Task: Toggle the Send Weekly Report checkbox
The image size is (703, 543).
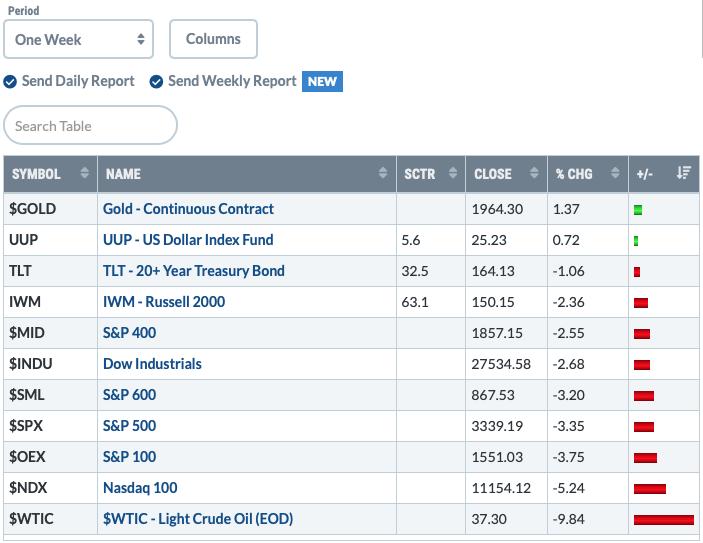Action: point(156,82)
